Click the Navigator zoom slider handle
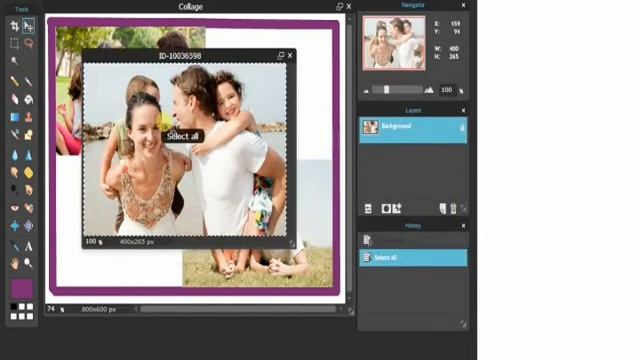The height and width of the screenshot is (360, 640). (386, 89)
